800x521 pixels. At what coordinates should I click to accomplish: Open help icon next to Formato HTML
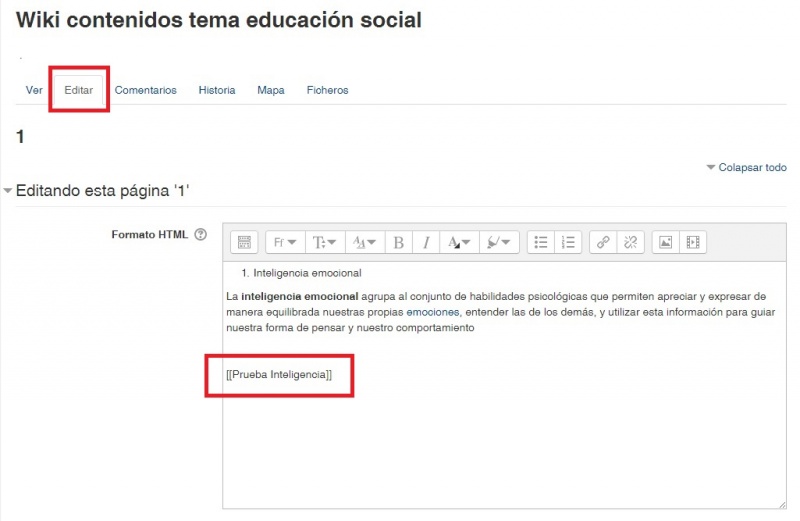point(201,235)
